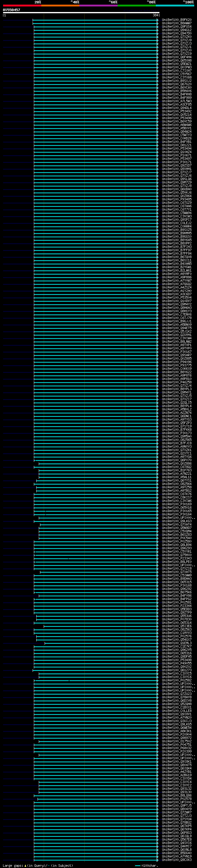Click the cyan alignment bar for UniRef100_Q6F4H4
The width and height of the screenshot is (197, 868).
click(x=96, y=57)
